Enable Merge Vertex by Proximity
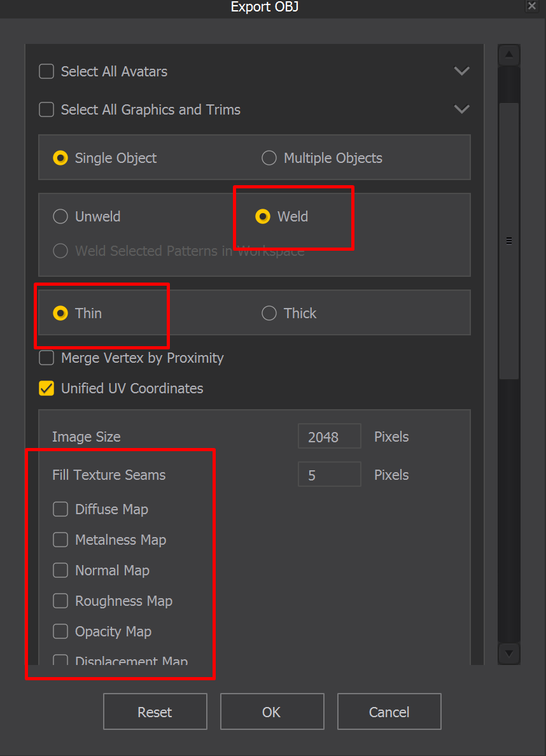This screenshot has height=756, width=546. pyautogui.click(x=46, y=358)
